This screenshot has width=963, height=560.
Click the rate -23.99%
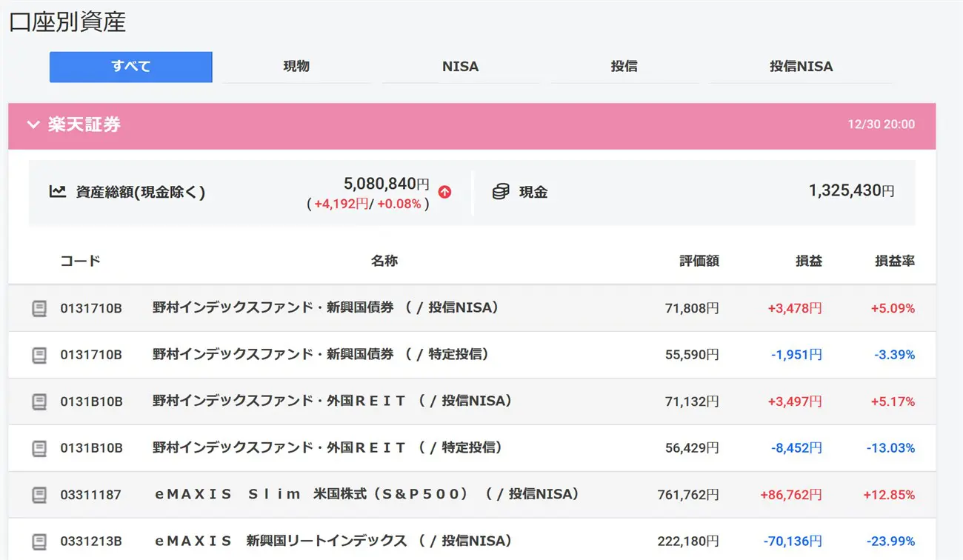click(x=890, y=541)
